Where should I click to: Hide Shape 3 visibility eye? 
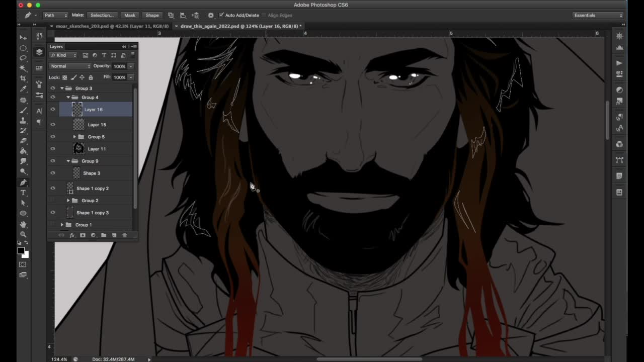[53, 173]
